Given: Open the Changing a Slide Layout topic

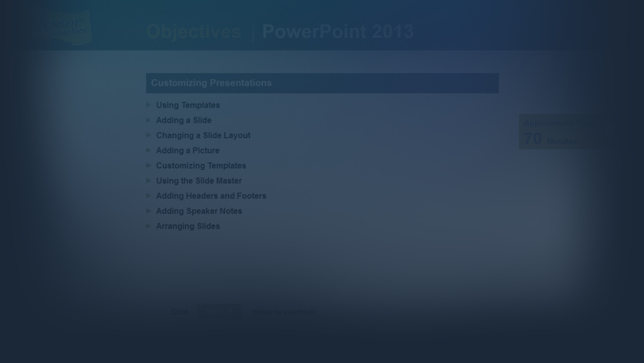Looking at the screenshot, I should pyautogui.click(x=203, y=135).
